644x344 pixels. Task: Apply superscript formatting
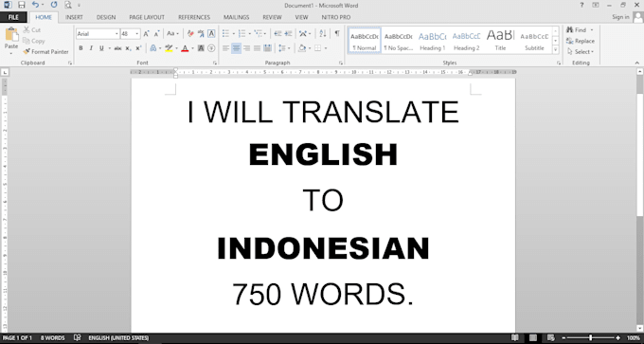(138, 48)
